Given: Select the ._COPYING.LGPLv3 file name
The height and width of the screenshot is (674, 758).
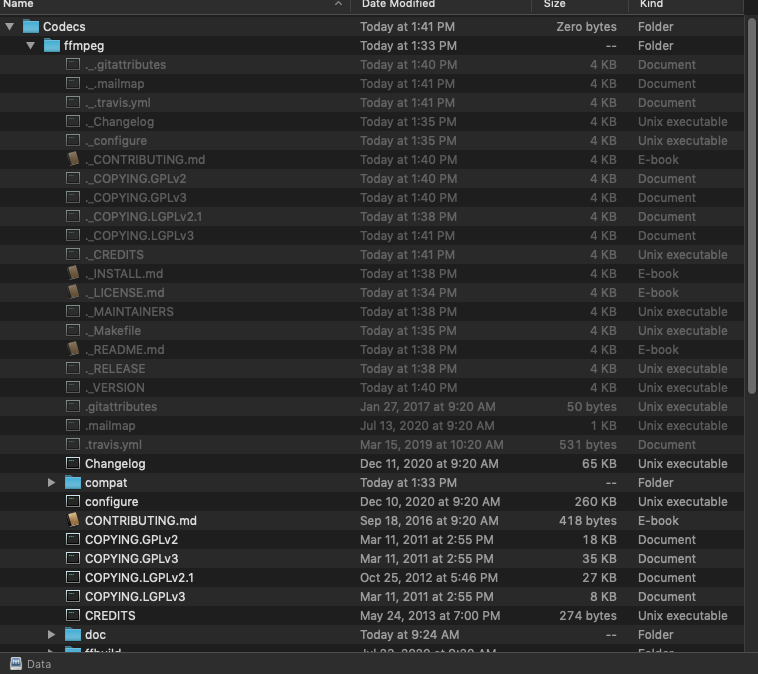Looking at the screenshot, I should [x=139, y=235].
